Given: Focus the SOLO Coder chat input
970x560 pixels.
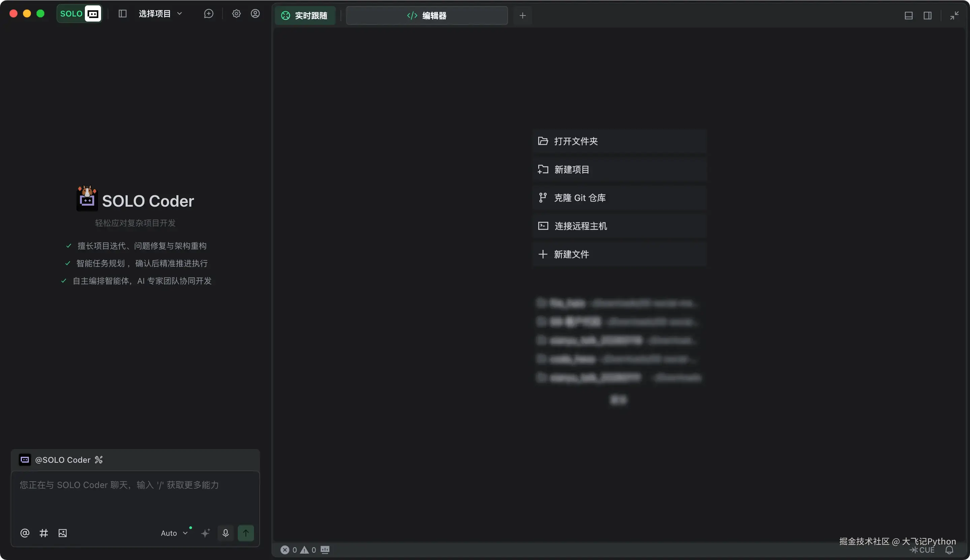Looking at the screenshot, I should point(135,496).
